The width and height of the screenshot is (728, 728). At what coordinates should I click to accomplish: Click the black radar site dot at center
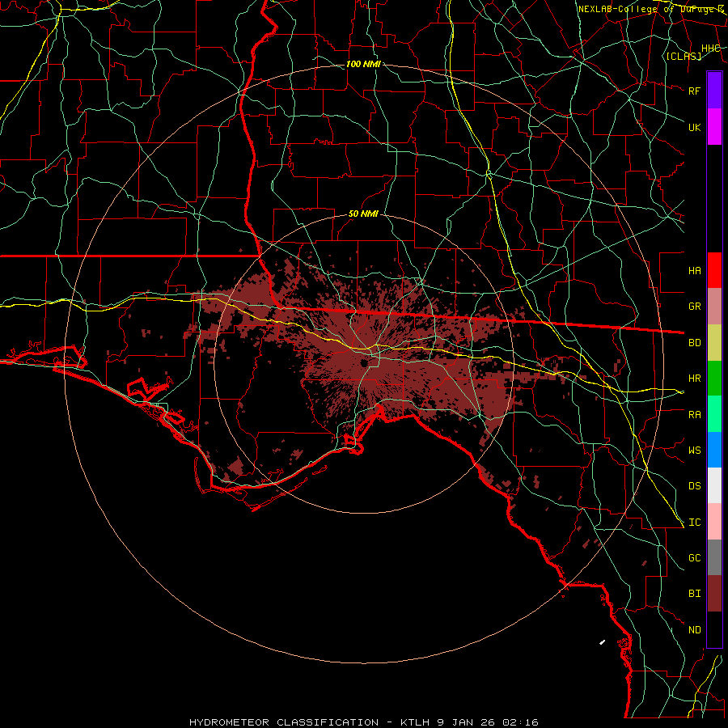[364, 362]
